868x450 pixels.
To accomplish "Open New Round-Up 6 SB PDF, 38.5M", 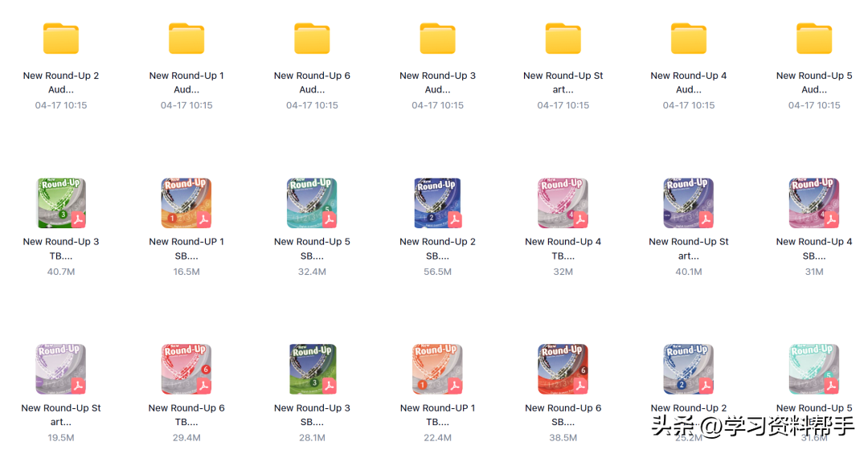I will [x=563, y=369].
